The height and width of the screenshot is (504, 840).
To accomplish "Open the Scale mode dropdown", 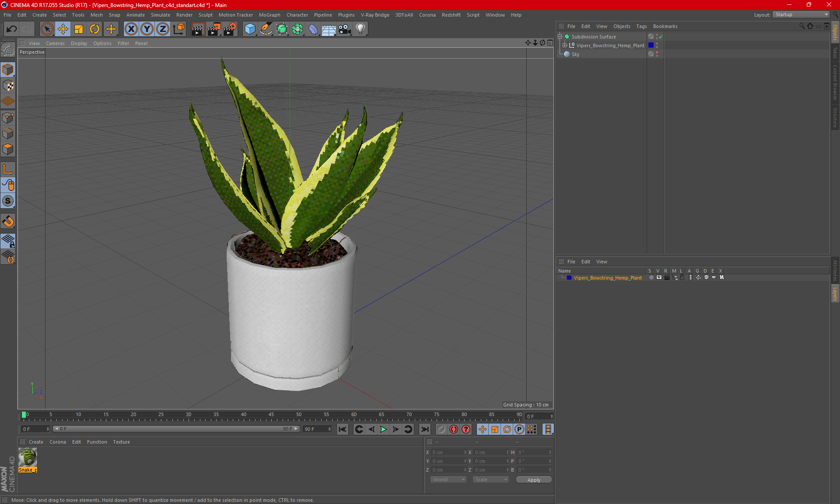I will coord(491,479).
